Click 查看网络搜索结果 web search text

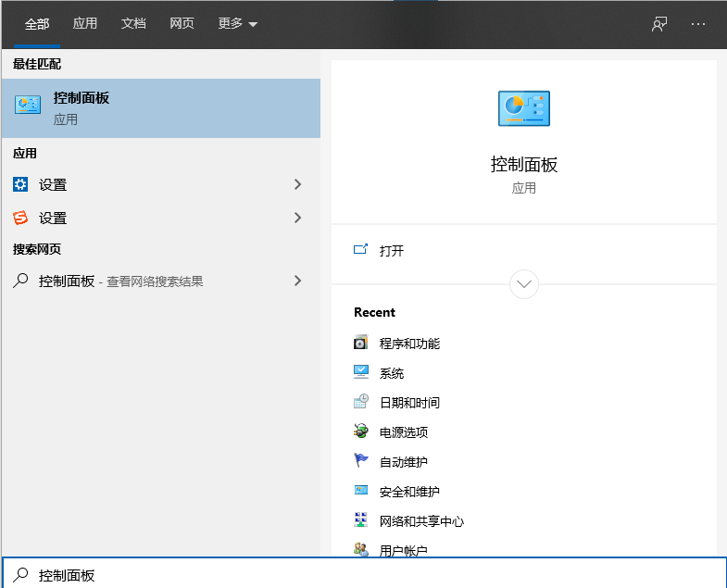(155, 281)
